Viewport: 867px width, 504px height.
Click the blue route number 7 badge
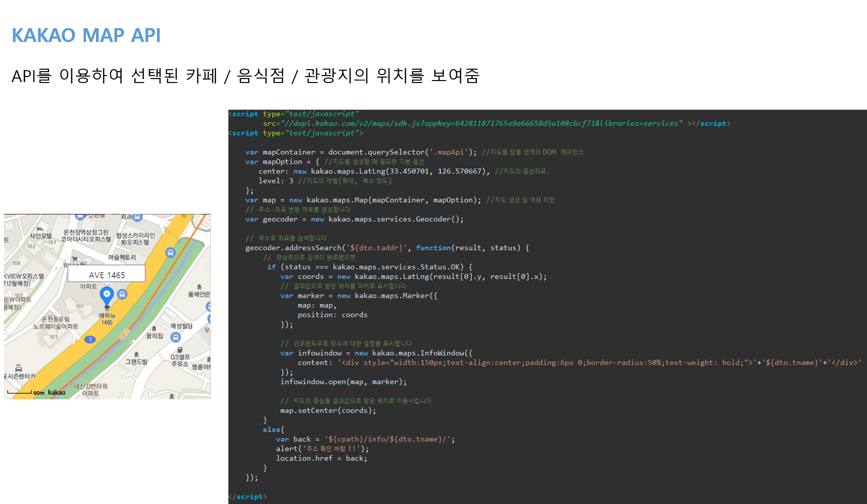pyautogui.click(x=90, y=339)
